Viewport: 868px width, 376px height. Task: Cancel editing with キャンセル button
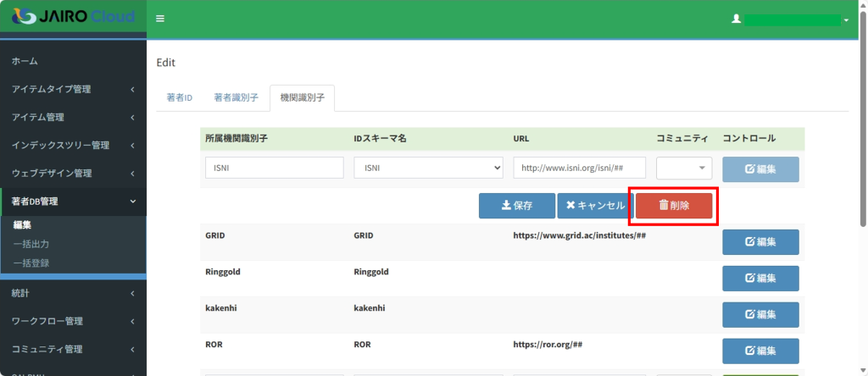(x=594, y=206)
